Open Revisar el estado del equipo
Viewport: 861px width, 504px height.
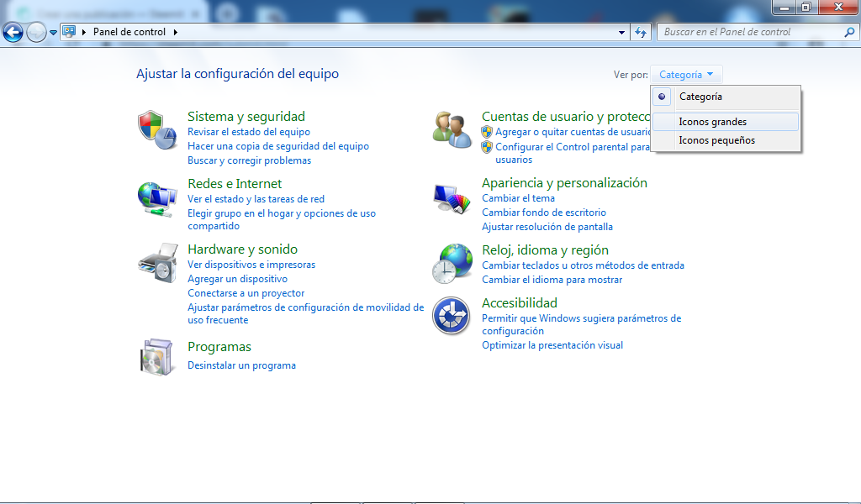pyautogui.click(x=249, y=132)
